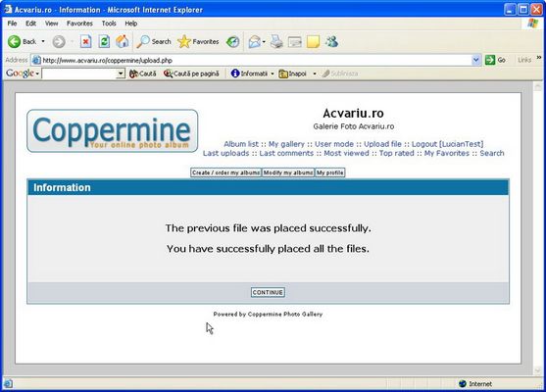This screenshot has height=392, width=546.
Task: Open My Favorites link
Action: 447,153
